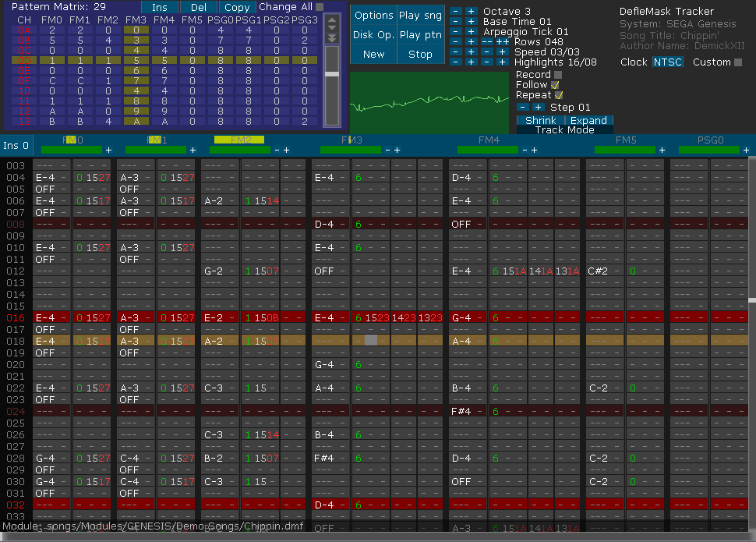Click the single minus button for Rows
This screenshot has width=756, height=542.
coord(456,41)
